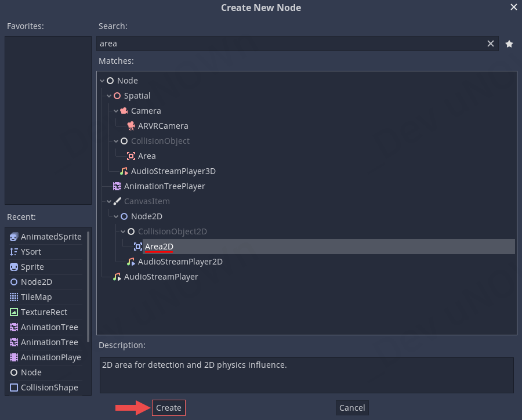Collapse the Node2D branch chevron
The height and width of the screenshot is (420, 522).
(x=116, y=216)
